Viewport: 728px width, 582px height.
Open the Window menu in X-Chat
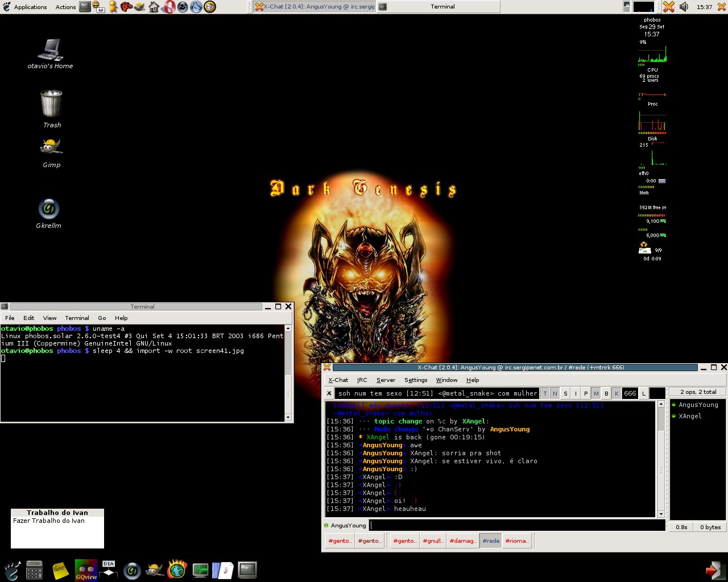(x=446, y=380)
